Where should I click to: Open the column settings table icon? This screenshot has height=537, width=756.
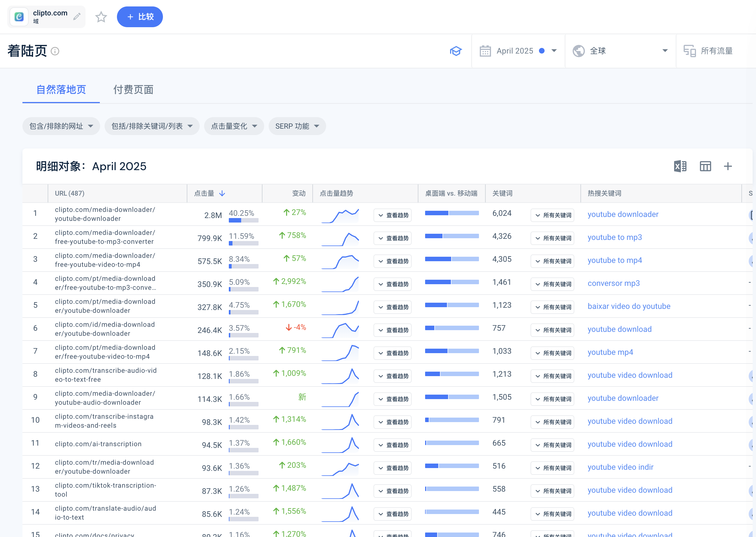pos(705,166)
